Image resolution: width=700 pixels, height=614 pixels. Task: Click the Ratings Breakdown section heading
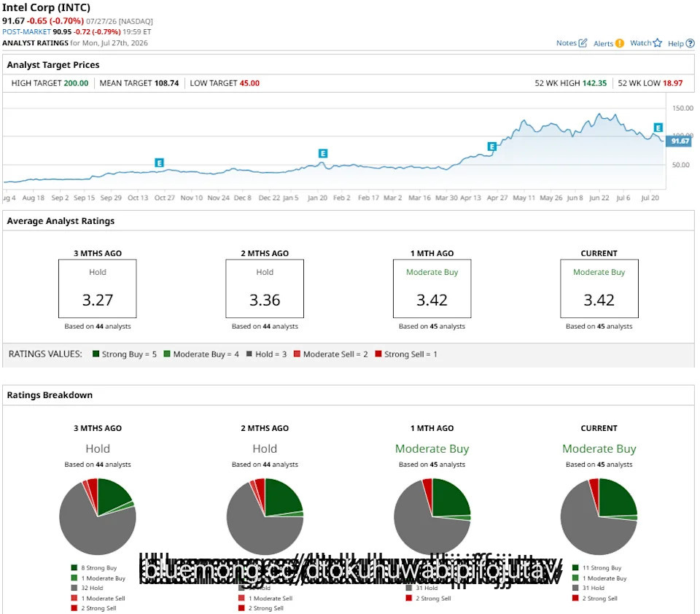click(50, 395)
